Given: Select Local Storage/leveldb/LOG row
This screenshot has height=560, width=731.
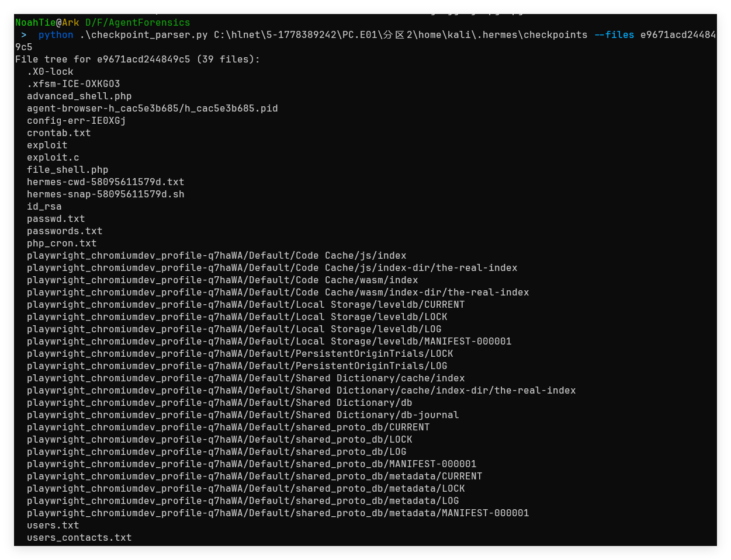Looking at the screenshot, I should (x=234, y=329).
